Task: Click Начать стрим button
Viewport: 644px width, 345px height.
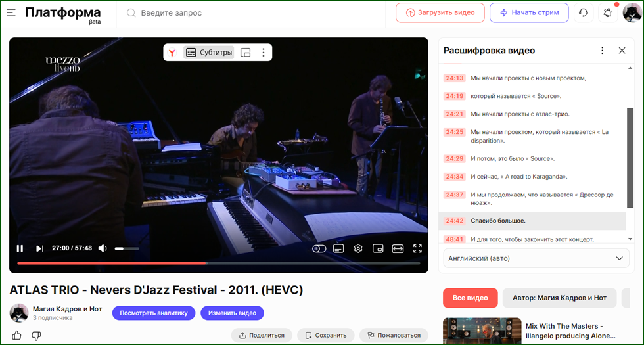Action: tap(529, 12)
